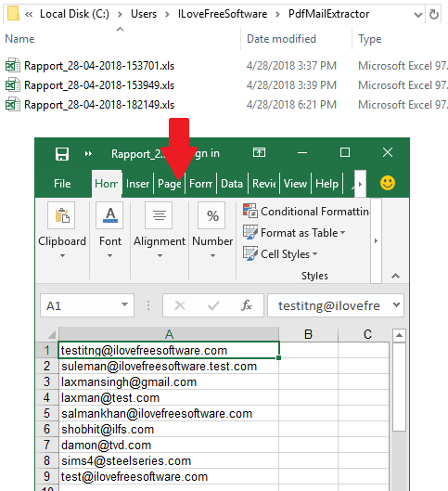Image resolution: width=448 pixels, height=491 pixels.
Task: Click the Number percent icon
Action: [x=211, y=215]
